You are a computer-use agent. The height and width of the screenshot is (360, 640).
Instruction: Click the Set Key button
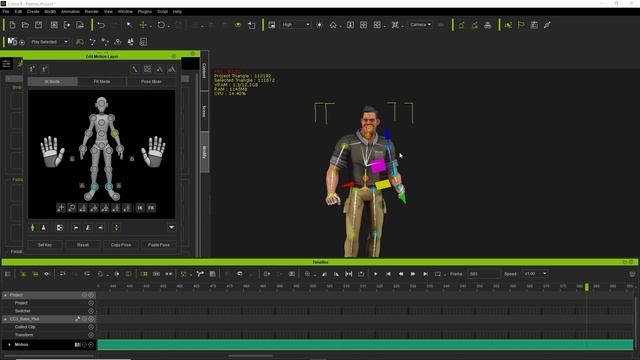click(45, 245)
